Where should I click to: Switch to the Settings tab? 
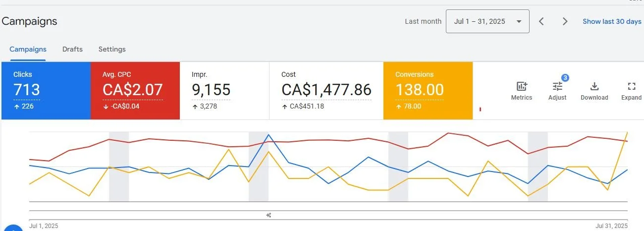112,49
